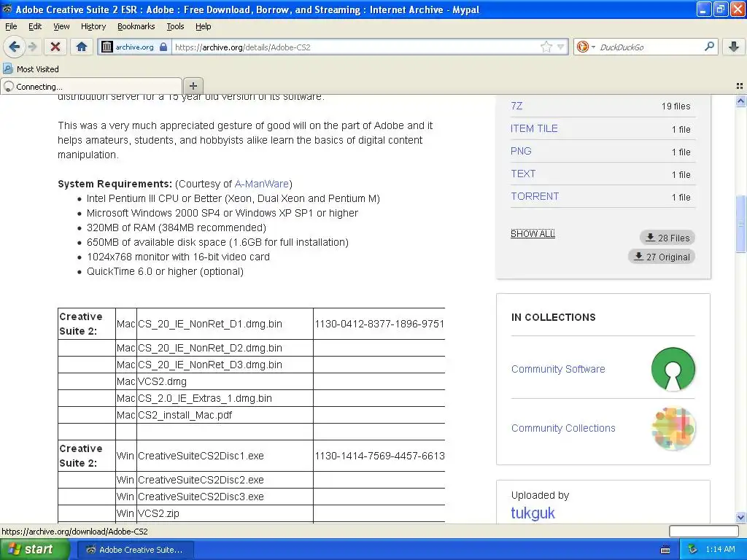Click the VCS2.zip table cell

pyautogui.click(x=225, y=513)
